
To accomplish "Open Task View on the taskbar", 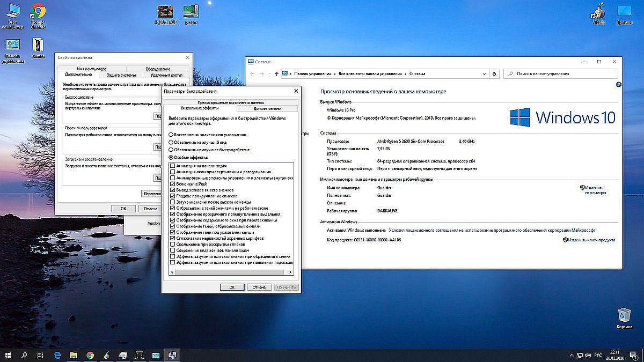I will click(x=40, y=355).
